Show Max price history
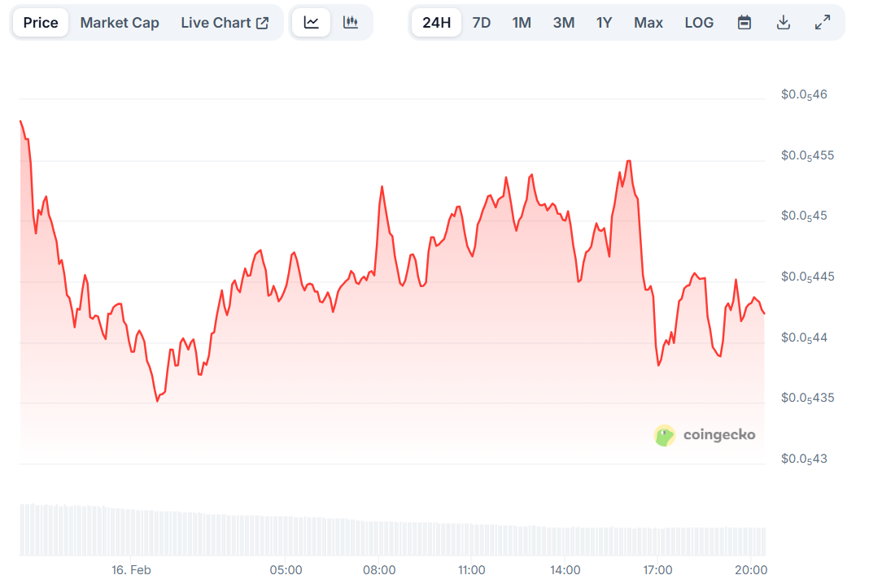 (x=648, y=23)
